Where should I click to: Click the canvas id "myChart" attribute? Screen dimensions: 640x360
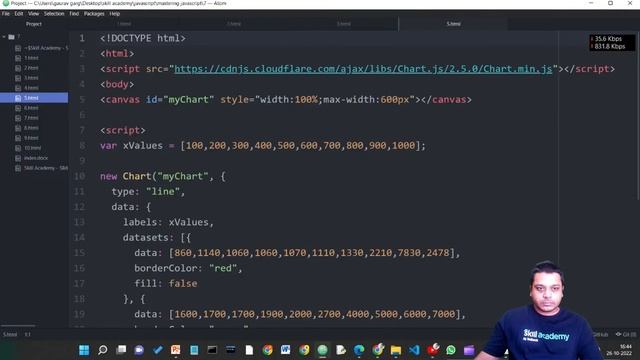[180, 100]
